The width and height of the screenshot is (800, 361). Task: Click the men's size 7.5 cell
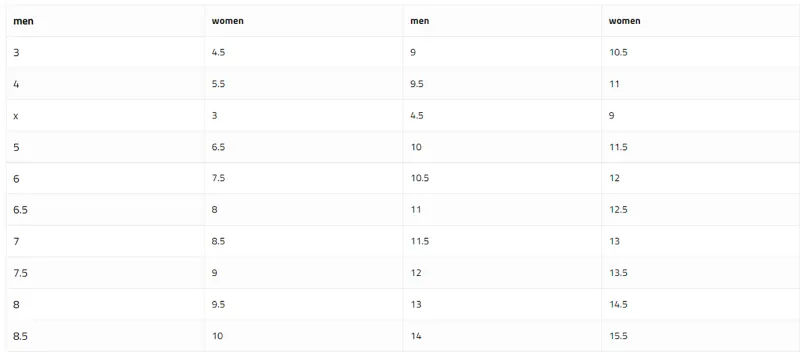(x=105, y=273)
